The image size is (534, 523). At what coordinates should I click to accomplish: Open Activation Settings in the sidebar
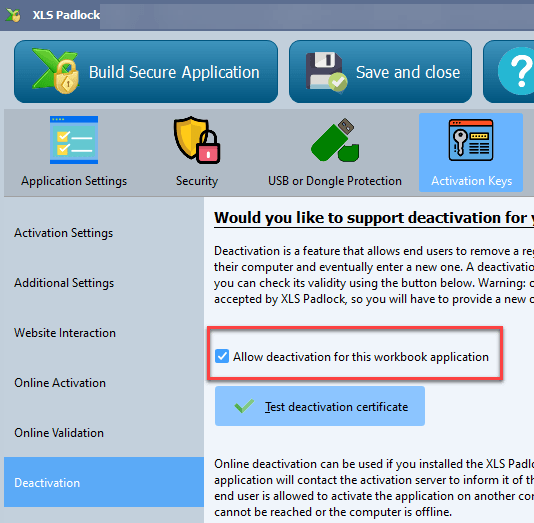tap(64, 233)
